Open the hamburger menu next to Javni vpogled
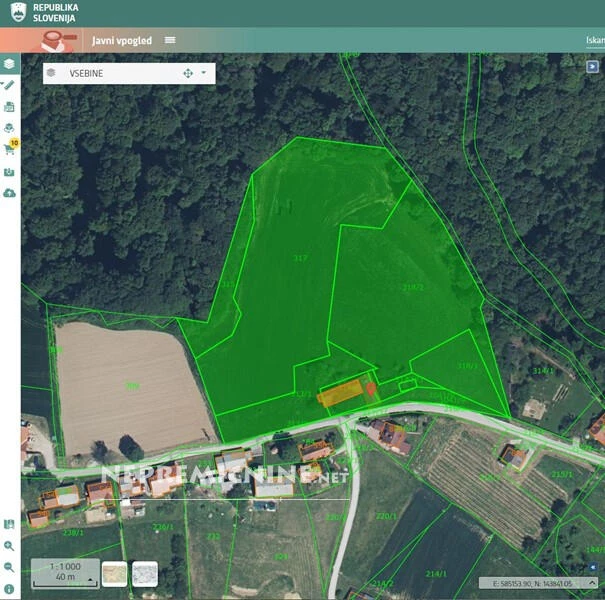This screenshot has height=600, width=605. pyautogui.click(x=170, y=40)
